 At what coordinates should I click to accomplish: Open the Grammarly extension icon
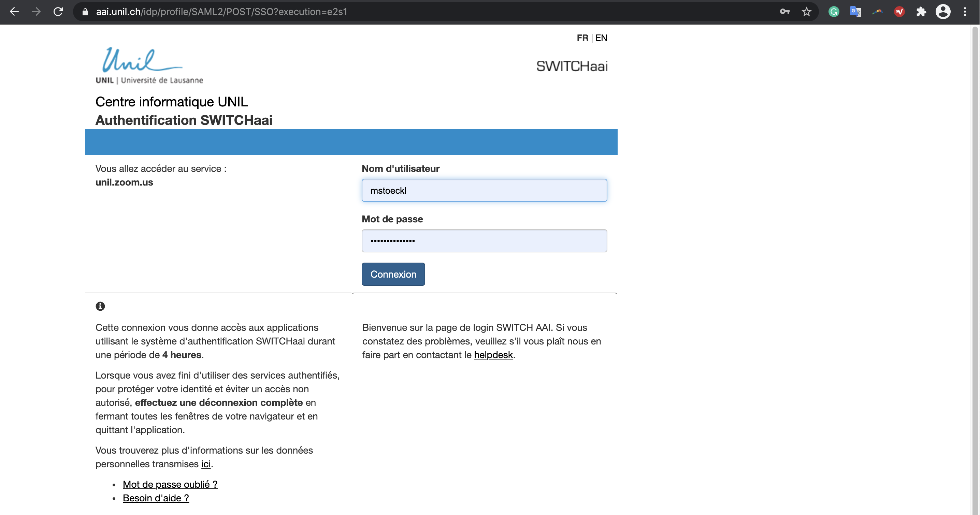point(834,12)
